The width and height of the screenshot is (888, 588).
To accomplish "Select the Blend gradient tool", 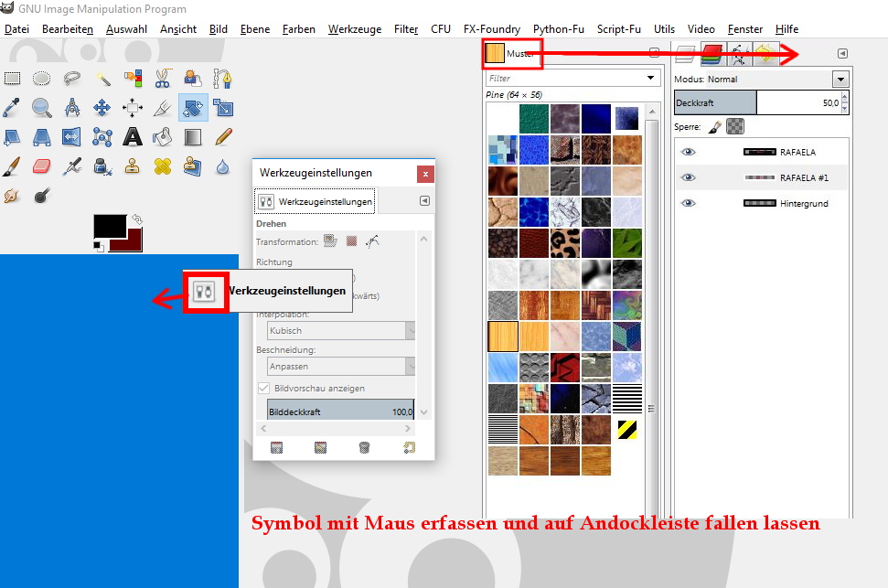I will tap(193, 137).
